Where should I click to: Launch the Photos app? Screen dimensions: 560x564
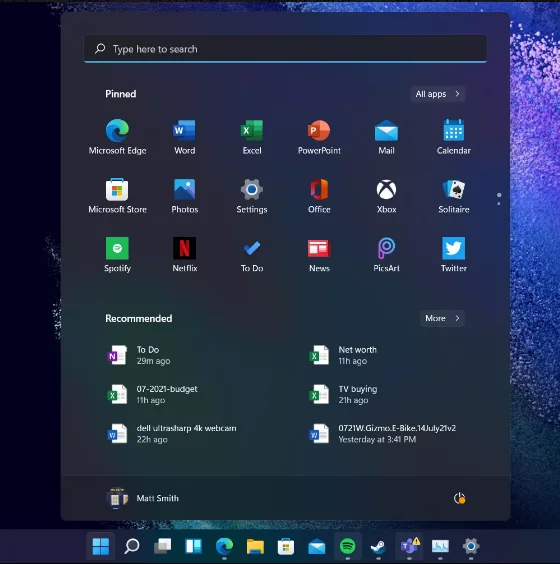tap(185, 196)
